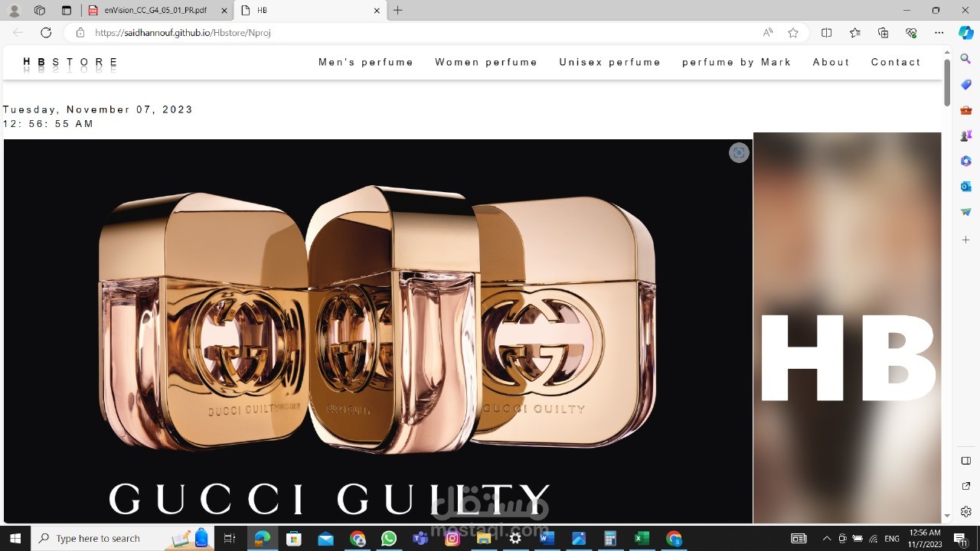Open the Mail app on the taskbar
The height and width of the screenshot is (551, 980).
click(325, 539)
